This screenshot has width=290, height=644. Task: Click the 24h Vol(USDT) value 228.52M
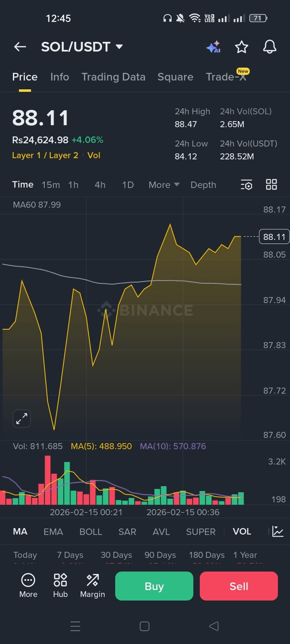[237, 157]
